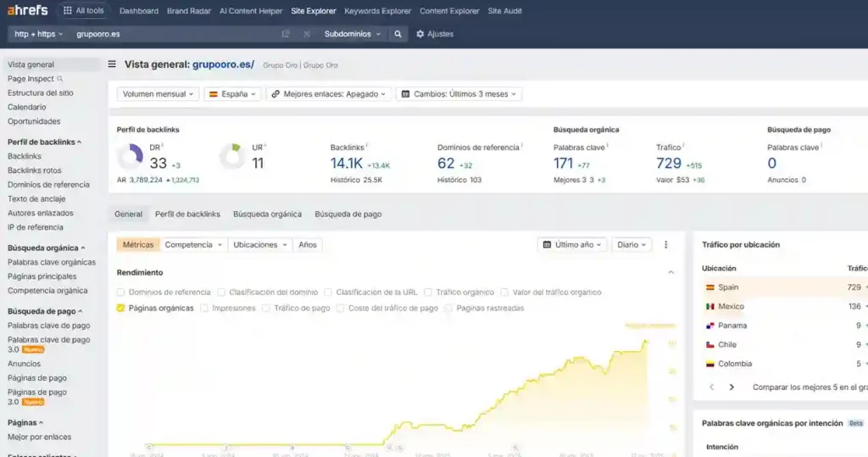868x457 pixels.
Task: Clear the domain field with X icon
Action: tap(306, 34)
